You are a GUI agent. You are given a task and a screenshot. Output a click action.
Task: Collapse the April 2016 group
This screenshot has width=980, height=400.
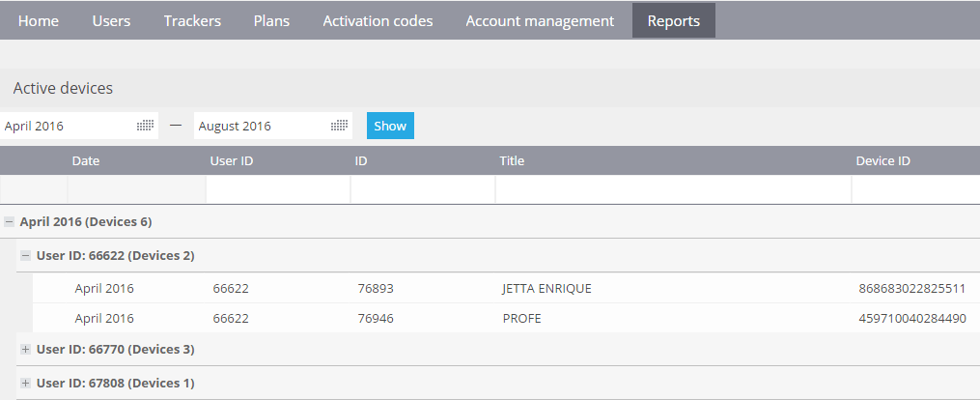pos(9,222)
